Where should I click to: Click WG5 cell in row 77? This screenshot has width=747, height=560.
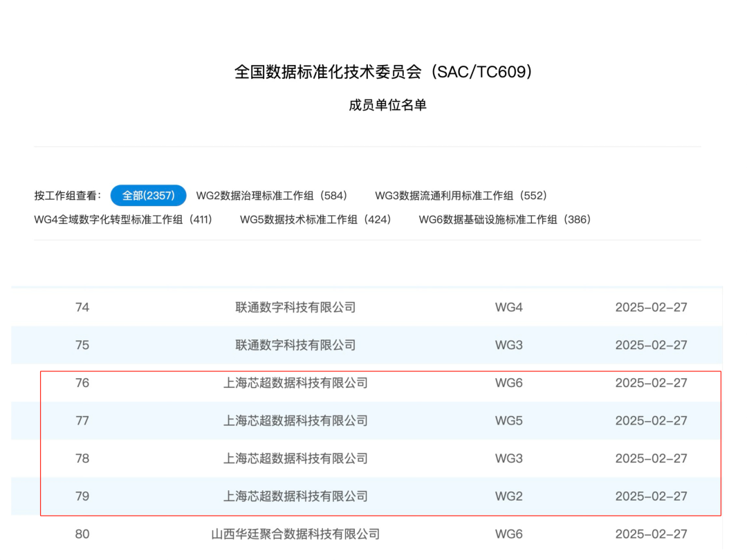tap(509, 420)
